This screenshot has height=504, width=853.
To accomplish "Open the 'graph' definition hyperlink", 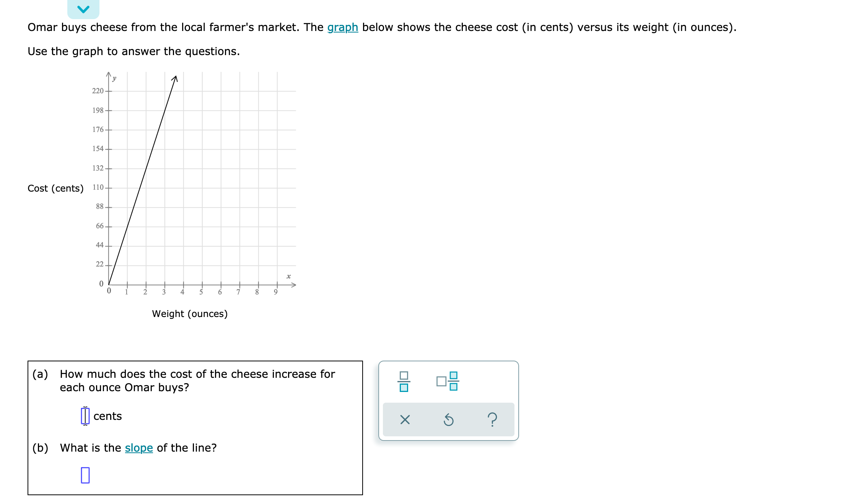I will coord(342,27).
